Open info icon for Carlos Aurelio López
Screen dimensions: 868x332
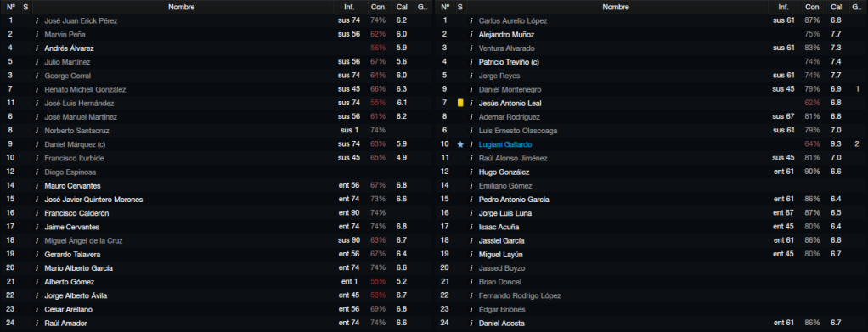coord(471,20)
